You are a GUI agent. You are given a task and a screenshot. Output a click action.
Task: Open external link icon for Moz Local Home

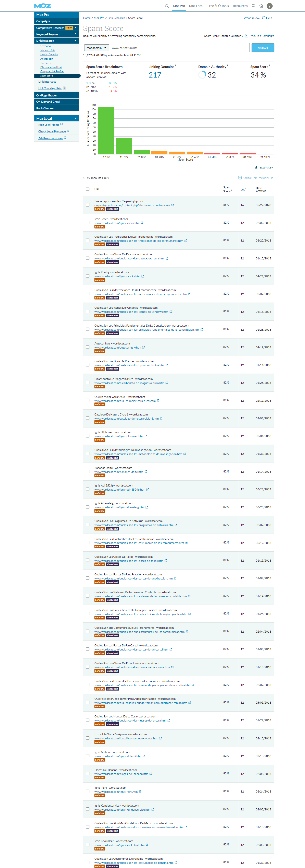point(61,124)
